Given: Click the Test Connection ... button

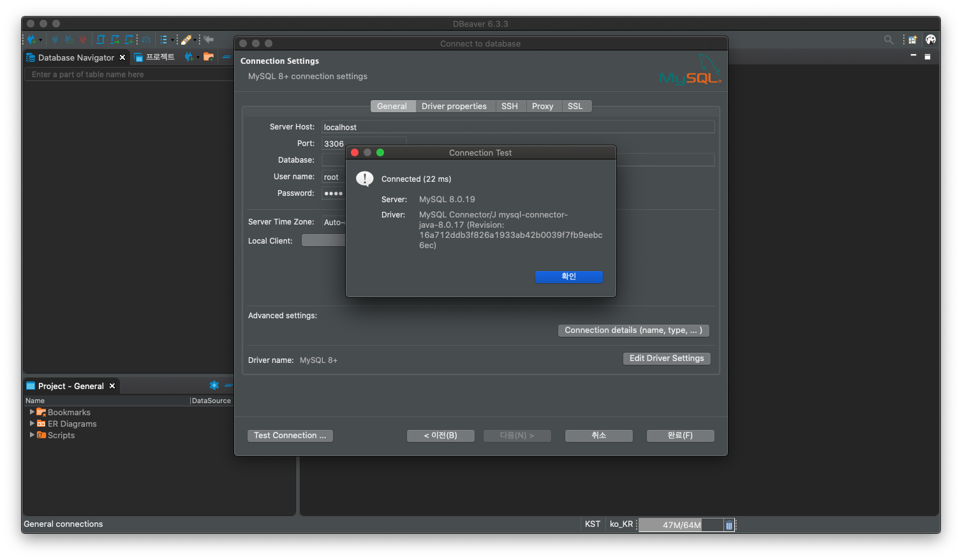Looking at the screenshot, I should 290,436.
